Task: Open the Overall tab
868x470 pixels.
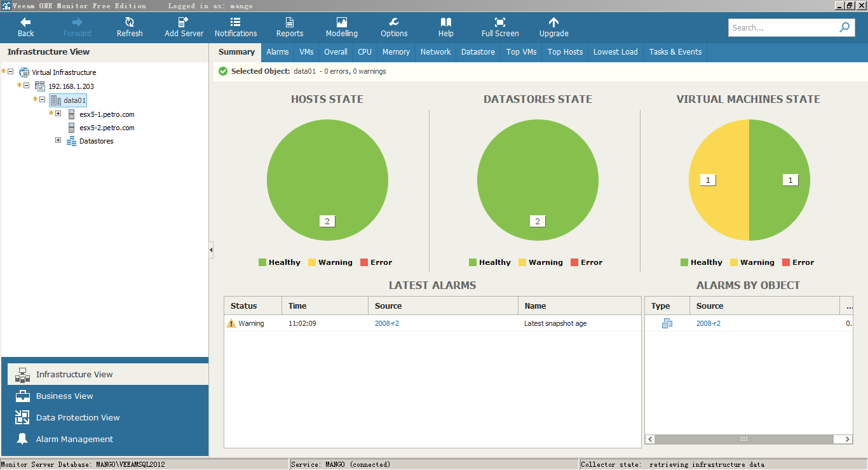Action: (336, 52)
